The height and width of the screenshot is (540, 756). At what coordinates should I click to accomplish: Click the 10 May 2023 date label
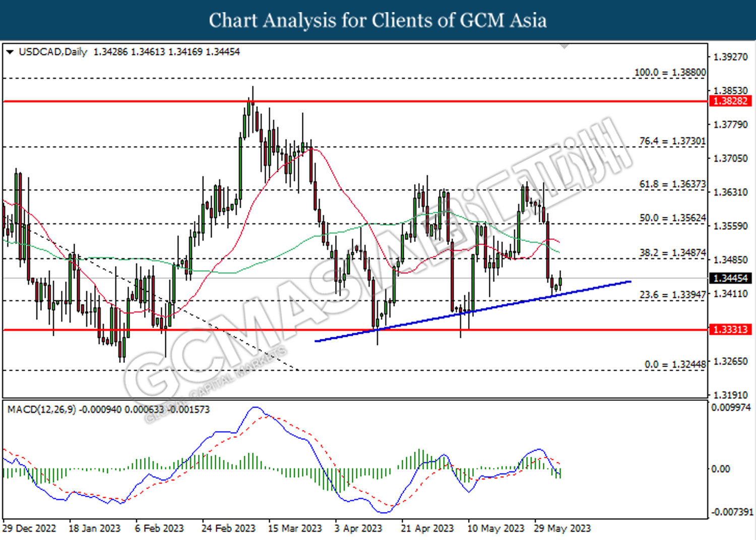coord(496,528)
